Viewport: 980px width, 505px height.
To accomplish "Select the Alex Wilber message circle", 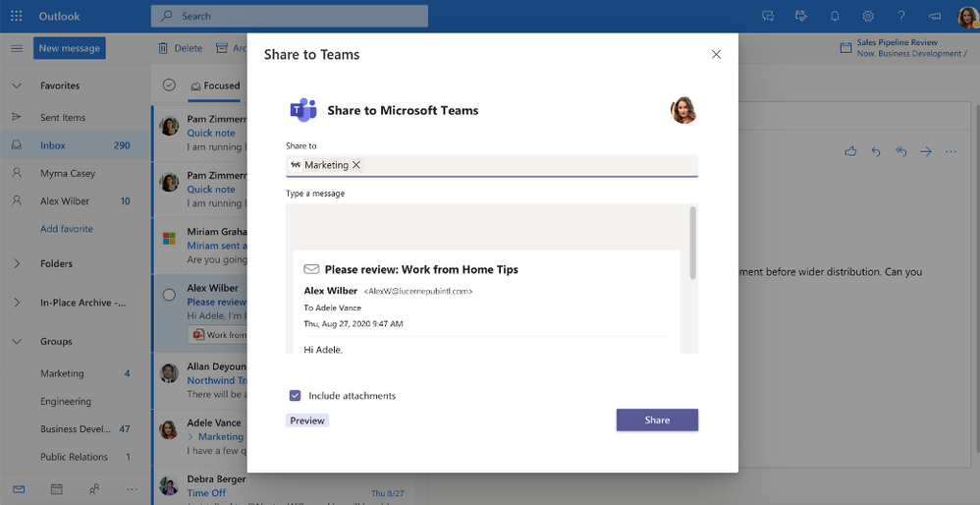I will (169, 295).
